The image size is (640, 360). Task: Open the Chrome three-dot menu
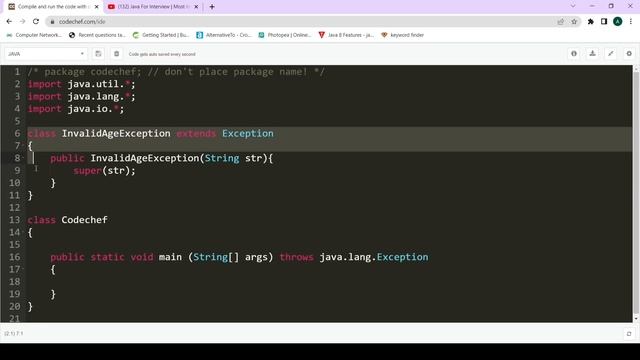[x=631, y=22]
